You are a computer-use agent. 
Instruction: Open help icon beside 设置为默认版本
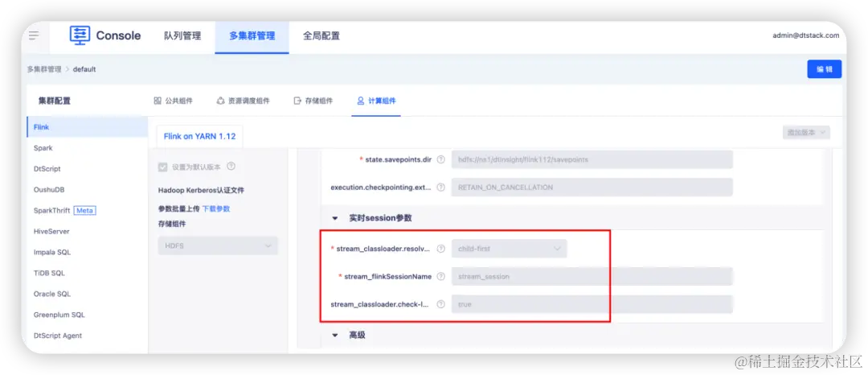(231, 166)
